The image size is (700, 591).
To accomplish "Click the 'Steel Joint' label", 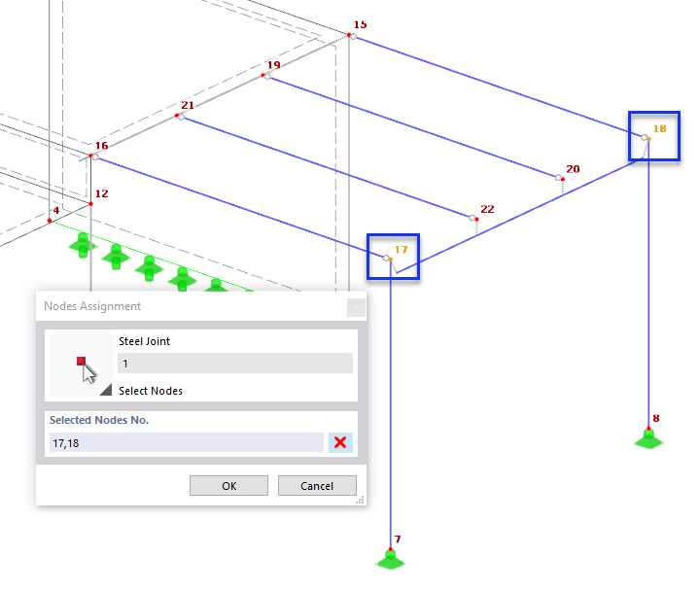I will pos(144,341).
